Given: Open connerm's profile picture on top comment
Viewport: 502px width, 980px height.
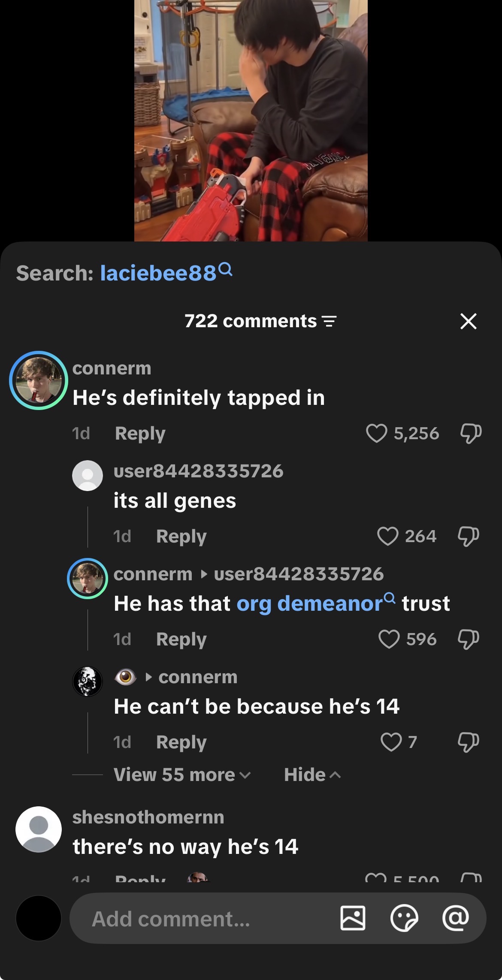Looking at the screenshot, I should (x=39, y=380).
